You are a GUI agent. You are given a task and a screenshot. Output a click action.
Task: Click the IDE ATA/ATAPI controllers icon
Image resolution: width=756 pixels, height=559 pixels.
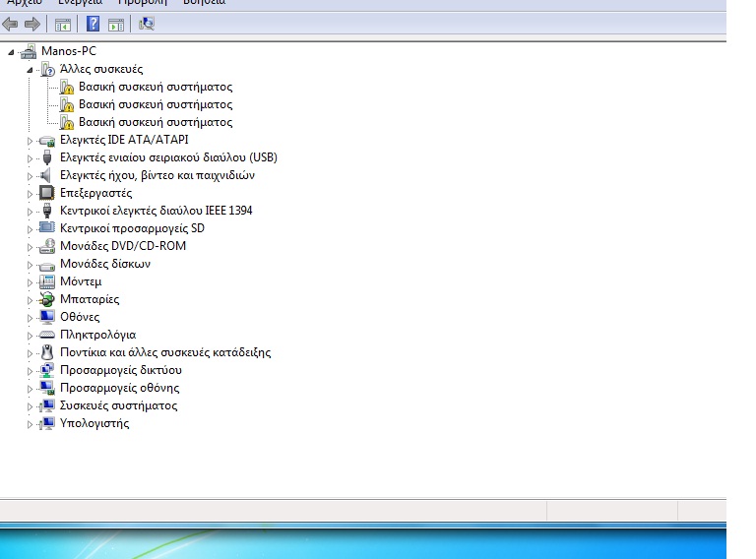pyautogui.click(x=47, y=140)
